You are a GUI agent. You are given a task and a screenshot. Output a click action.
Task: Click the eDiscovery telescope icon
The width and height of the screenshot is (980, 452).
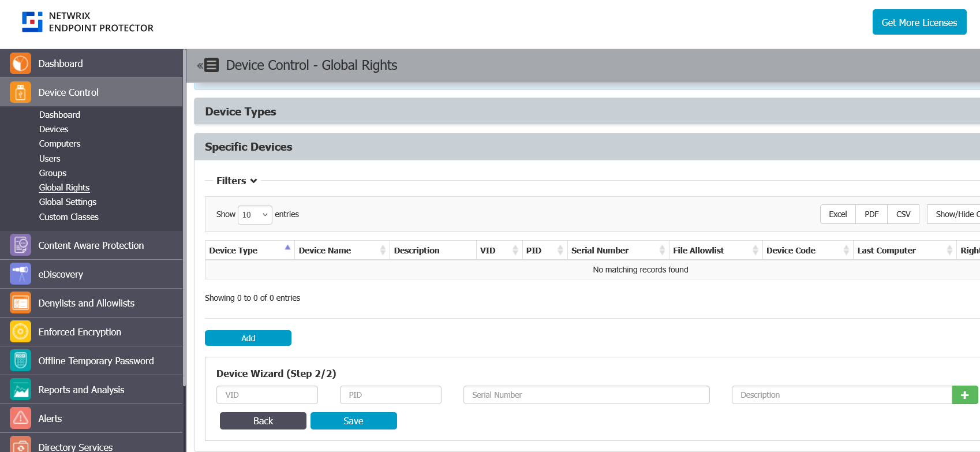tap(20, 274)
